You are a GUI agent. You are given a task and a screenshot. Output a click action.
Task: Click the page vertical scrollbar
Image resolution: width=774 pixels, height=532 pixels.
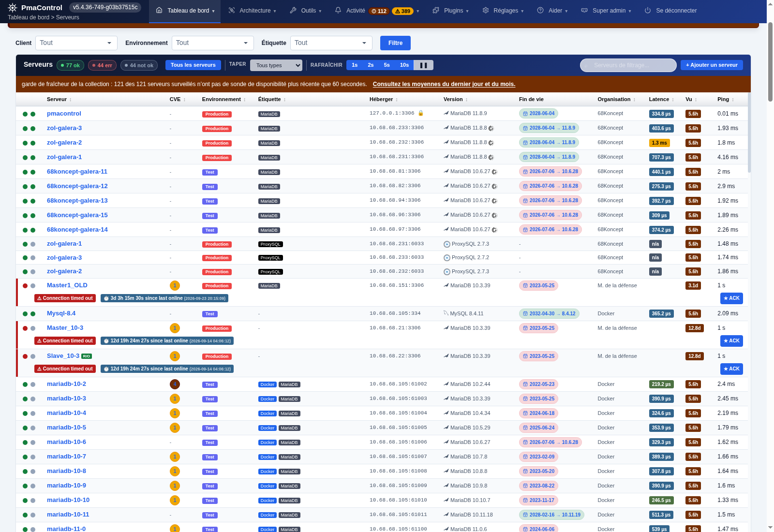pos(770,62)
